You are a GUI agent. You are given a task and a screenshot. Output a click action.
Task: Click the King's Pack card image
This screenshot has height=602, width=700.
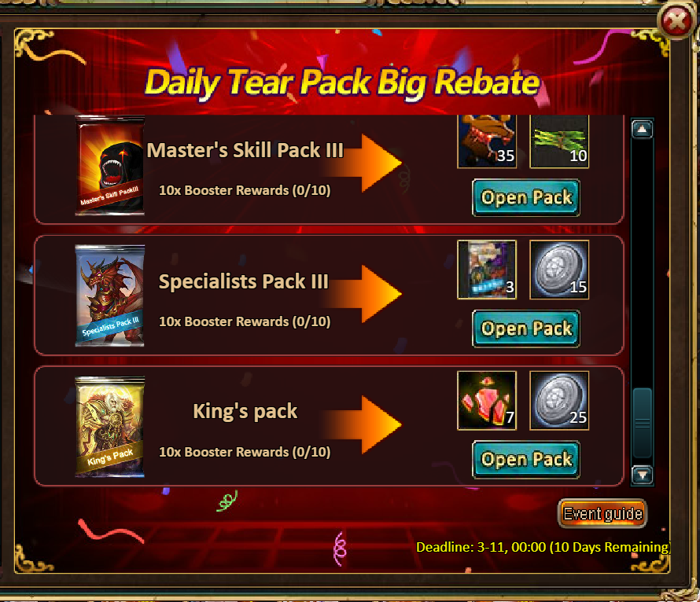pyautogui.click(x=110, y=427)
